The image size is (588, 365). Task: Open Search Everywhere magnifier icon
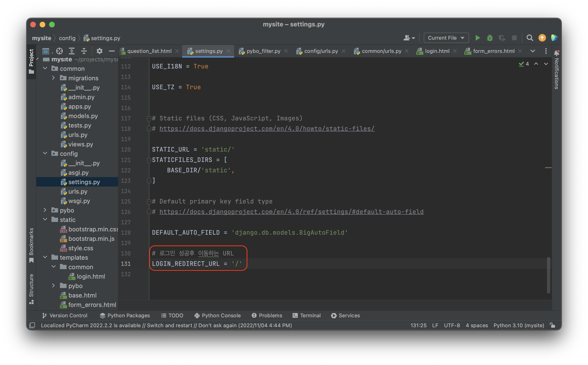(x=530, y=38)
